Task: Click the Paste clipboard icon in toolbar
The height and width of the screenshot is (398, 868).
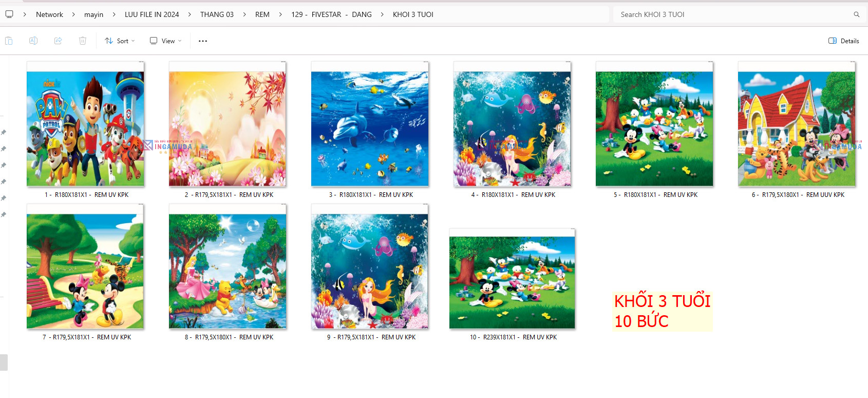Action: point(9,41)
